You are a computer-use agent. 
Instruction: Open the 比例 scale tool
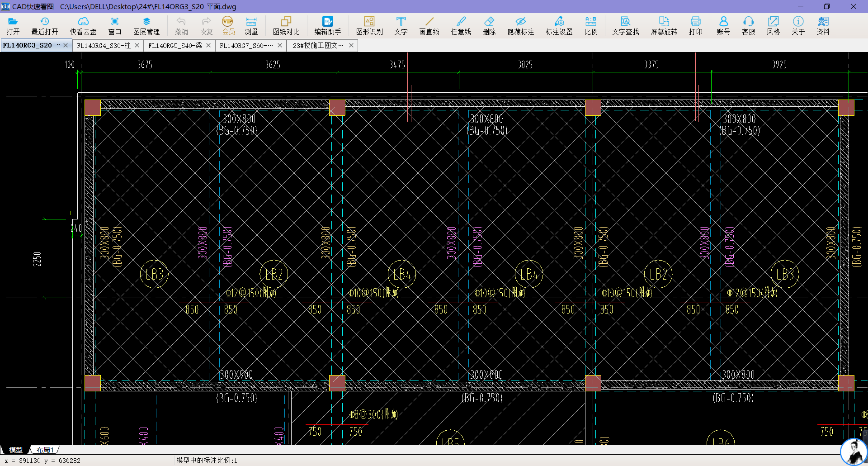pos(591,26)
